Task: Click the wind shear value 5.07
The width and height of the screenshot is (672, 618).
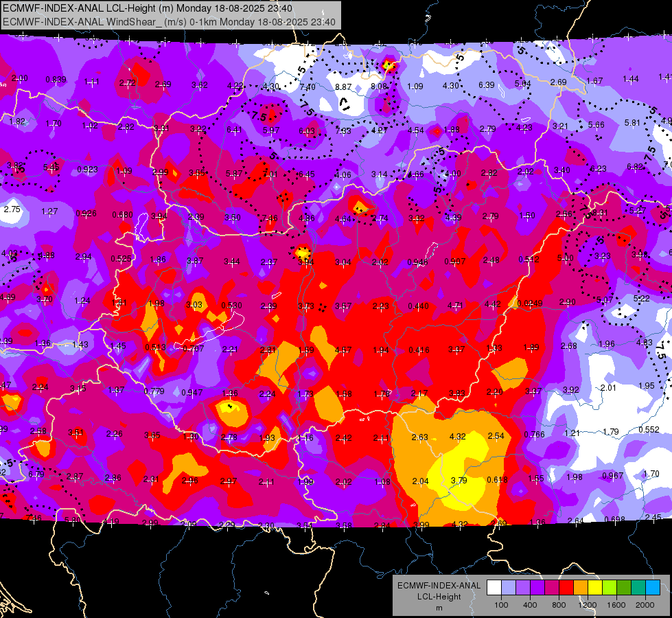Action: click(x=604, y=300)
